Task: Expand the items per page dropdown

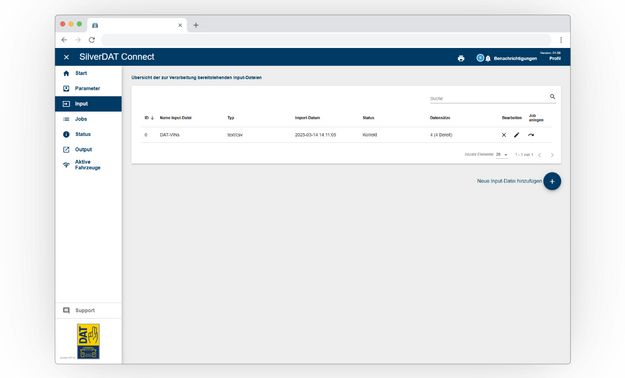Action: (502, 155)
